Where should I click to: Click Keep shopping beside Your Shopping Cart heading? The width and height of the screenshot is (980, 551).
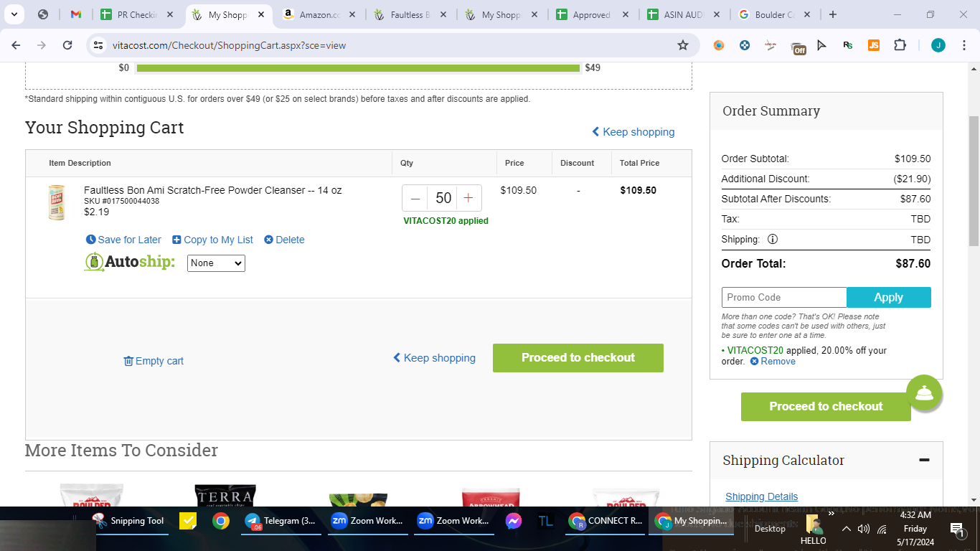633,132
